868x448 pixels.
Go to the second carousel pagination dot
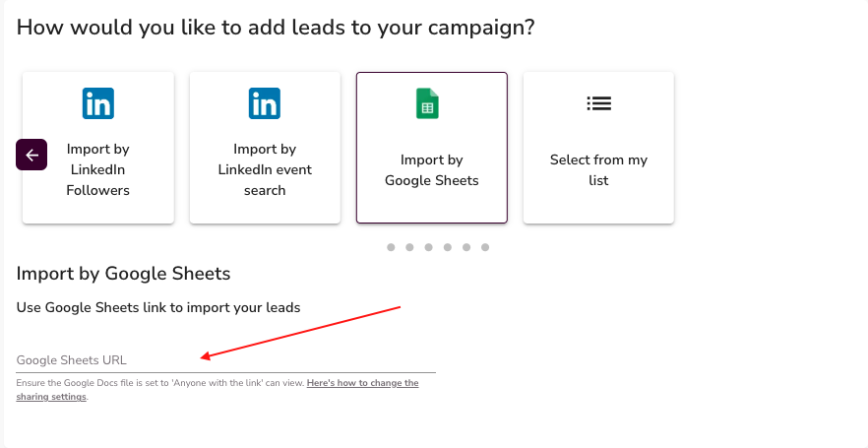(409, 247)
